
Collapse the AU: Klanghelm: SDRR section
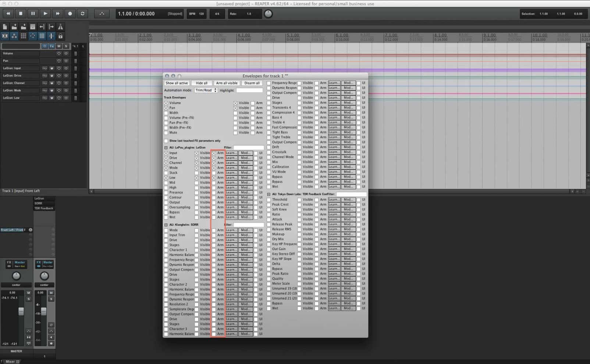[x=166, y=225]
